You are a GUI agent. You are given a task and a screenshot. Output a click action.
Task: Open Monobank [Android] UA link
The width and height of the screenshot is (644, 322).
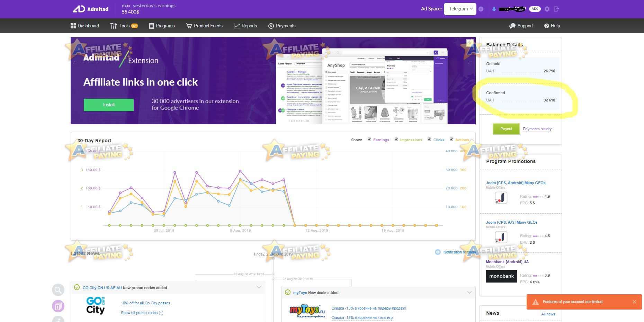coord(507,262)
